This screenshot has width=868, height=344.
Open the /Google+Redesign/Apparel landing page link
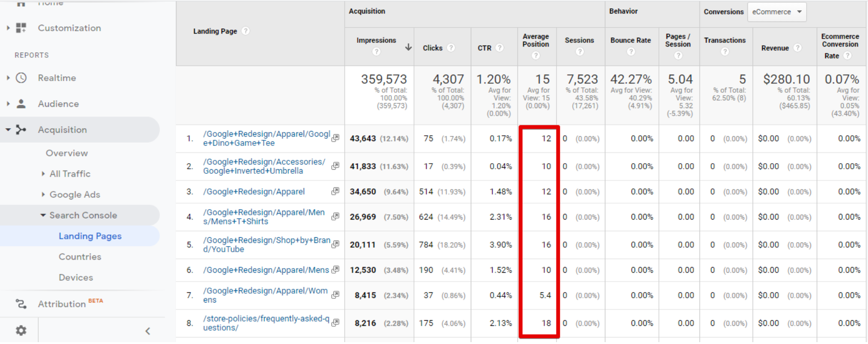[x=254, y=192]
